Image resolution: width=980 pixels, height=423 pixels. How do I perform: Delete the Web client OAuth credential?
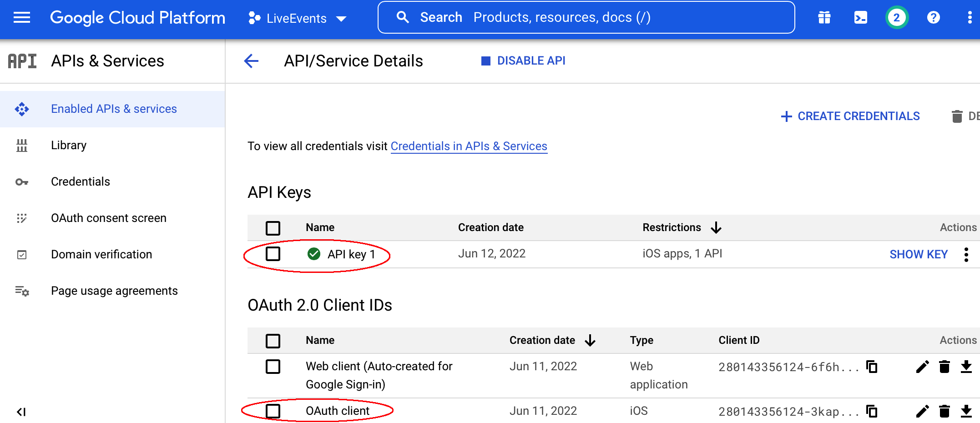click(944, 367)
